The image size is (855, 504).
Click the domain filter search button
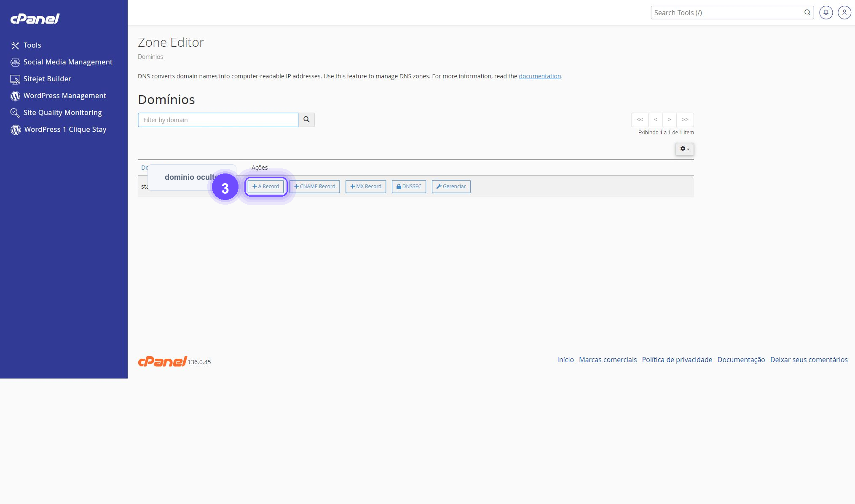(306, 120)
